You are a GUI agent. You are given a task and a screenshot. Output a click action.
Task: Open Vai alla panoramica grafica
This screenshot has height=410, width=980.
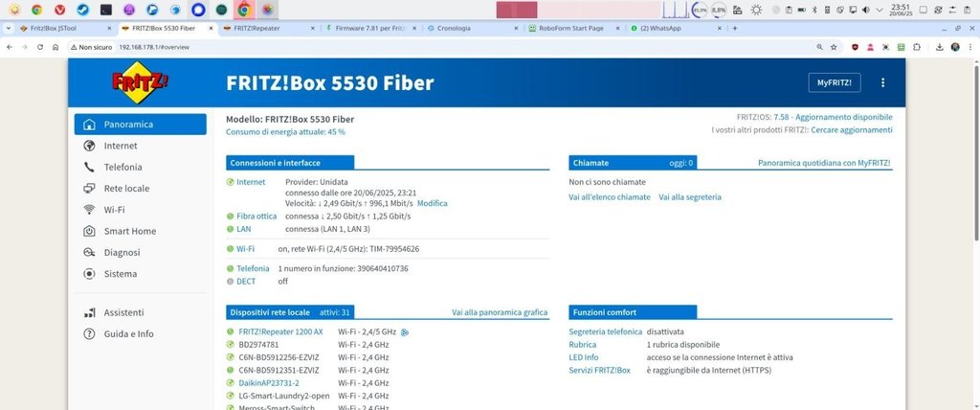[x=500, y=312]
